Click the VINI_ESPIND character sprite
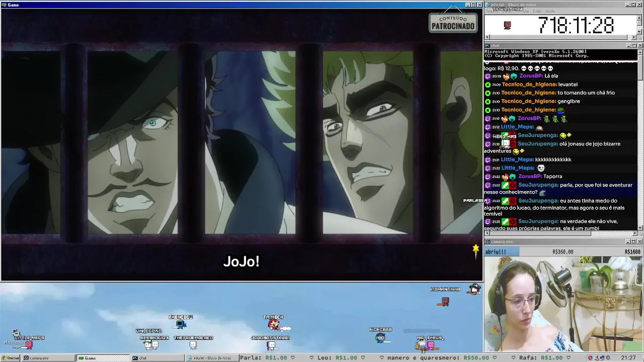The image size is (644, 362). 148,344
